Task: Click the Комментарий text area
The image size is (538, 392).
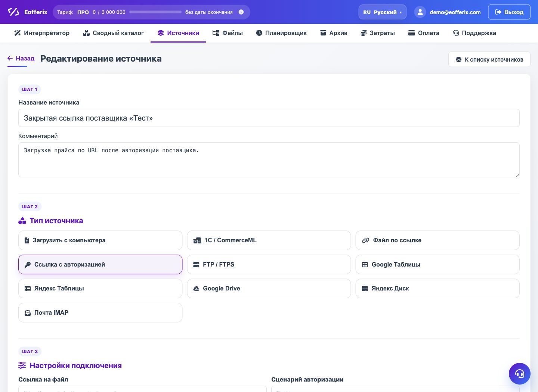Action: point(269,160)
